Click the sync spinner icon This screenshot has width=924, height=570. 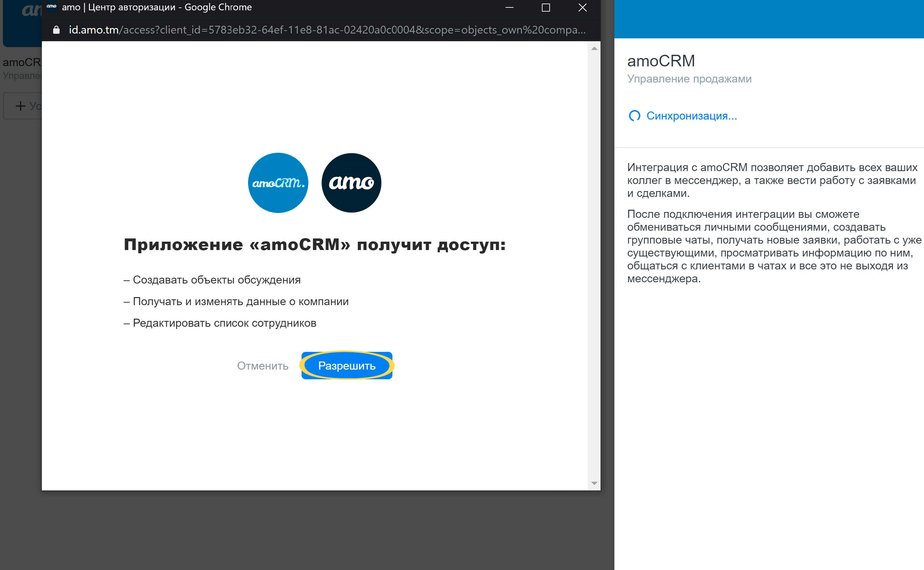(635, 116)
